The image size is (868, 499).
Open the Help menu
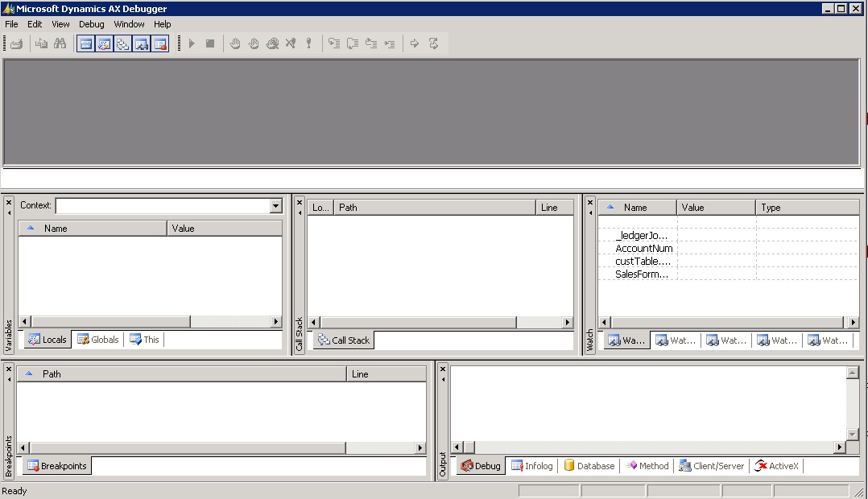click(162, 24)
